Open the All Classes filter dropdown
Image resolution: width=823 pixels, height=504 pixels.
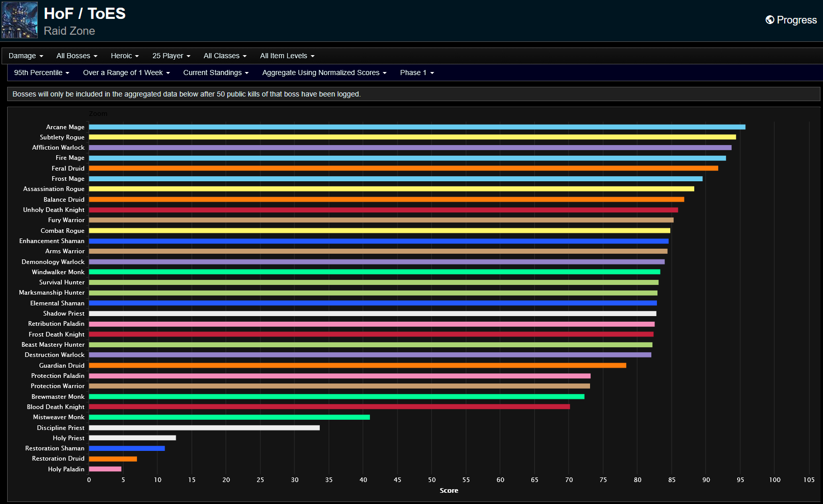coord(225,56)
